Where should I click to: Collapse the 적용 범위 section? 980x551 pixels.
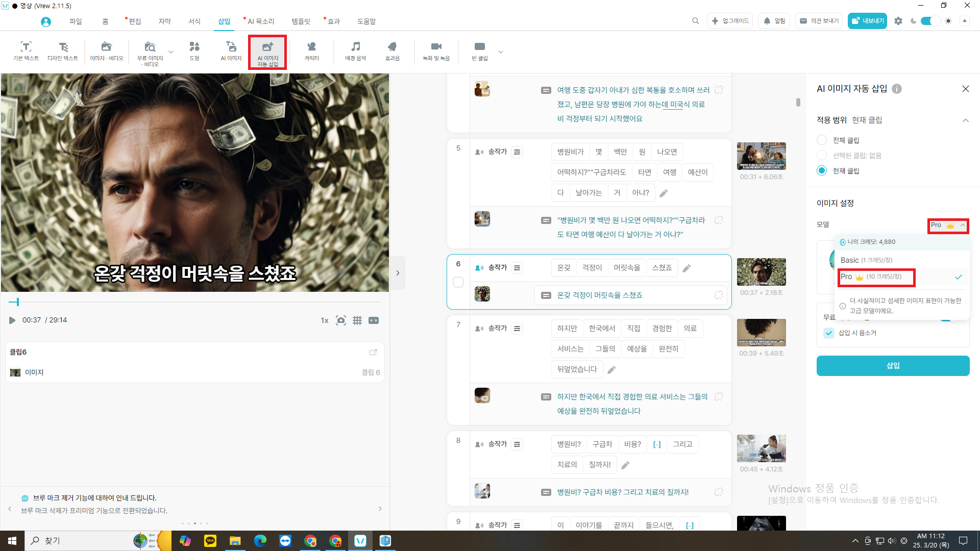965,120
